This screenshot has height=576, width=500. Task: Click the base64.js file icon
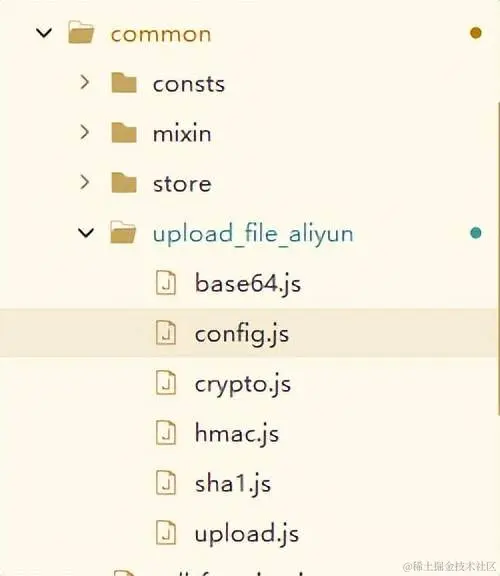point(166,282)
